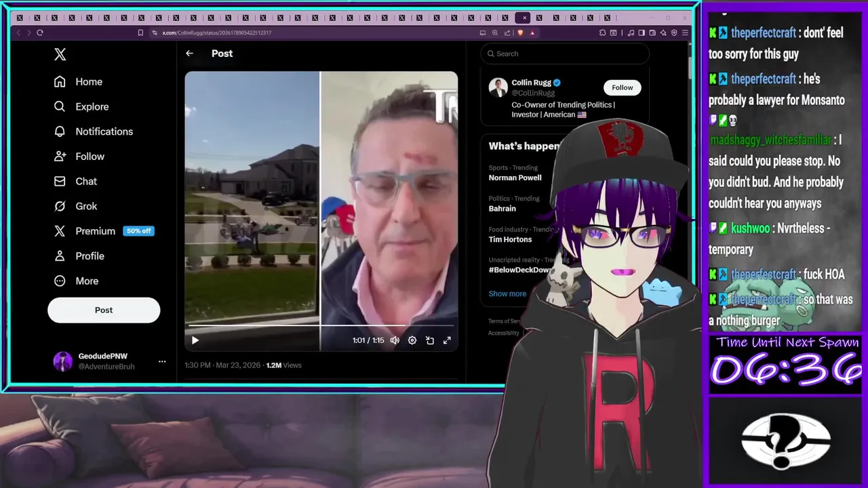
Task: Click the Profile person icon
Action: click(60, 256)
